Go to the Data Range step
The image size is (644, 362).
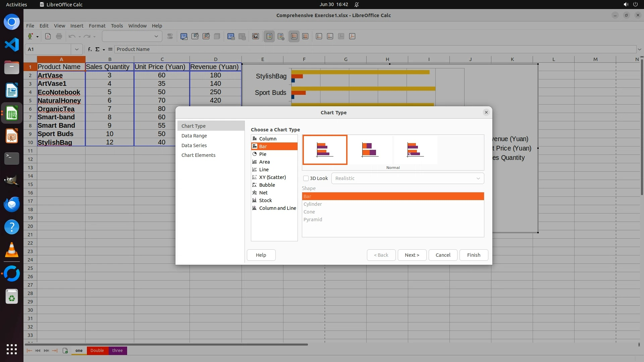click(194, 136)
